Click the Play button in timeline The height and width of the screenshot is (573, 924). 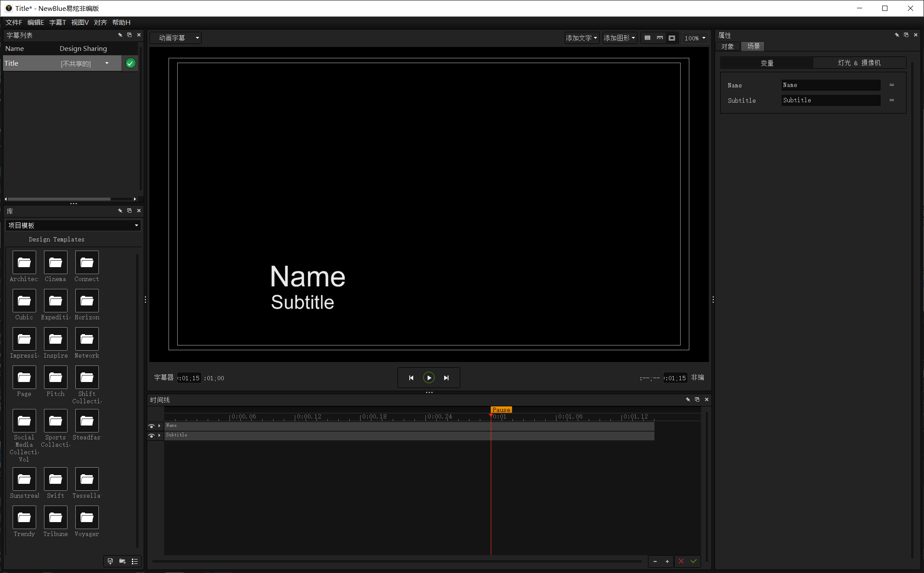click(x=428, y=378)
